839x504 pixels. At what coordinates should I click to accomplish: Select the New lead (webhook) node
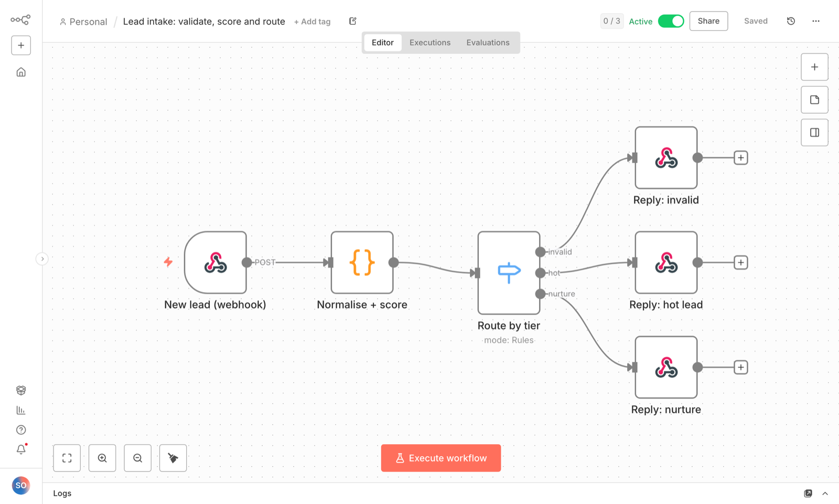216,262
